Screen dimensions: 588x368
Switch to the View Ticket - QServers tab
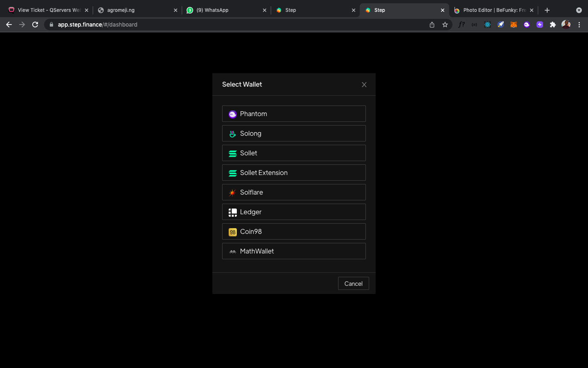click(x=48, y=10)
